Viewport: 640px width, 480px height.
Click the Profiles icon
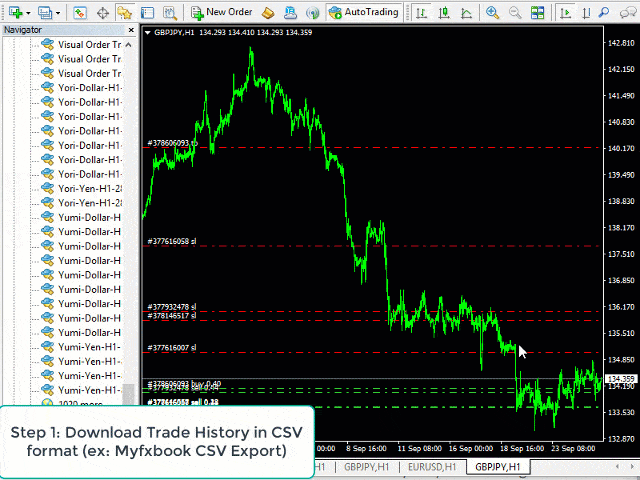tap(44, 13)
